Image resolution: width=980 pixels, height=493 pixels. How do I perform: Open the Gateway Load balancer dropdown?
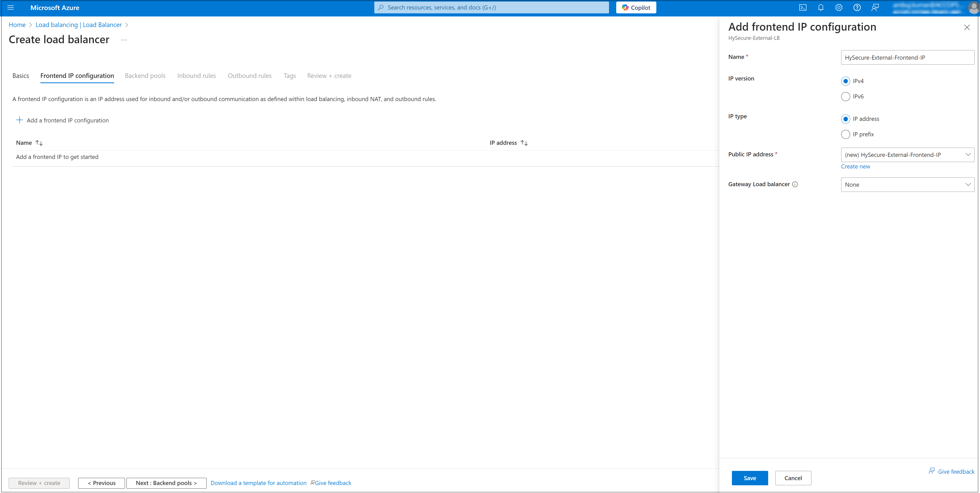point(907,185)
